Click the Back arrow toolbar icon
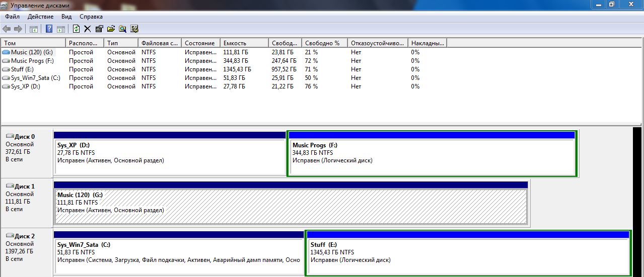644x277 pixels. point(7,29)
